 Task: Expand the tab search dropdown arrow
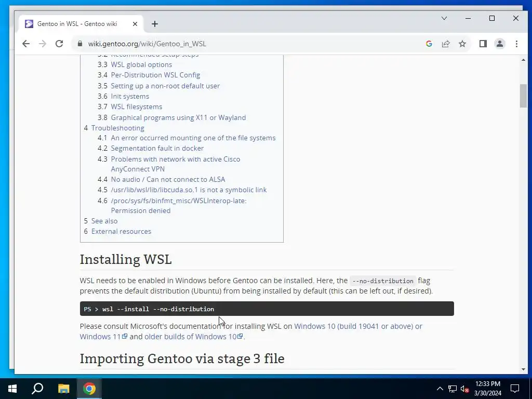click(x=444, y=18)
